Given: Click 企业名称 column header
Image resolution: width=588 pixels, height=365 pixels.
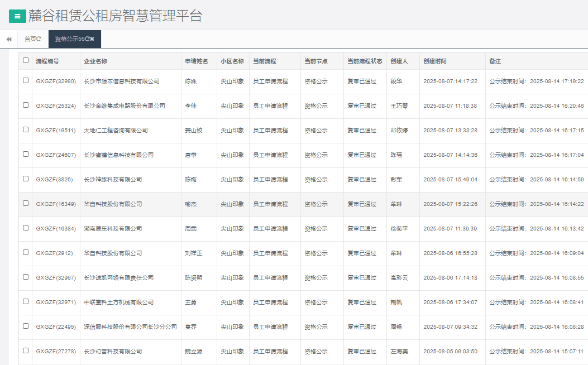Looking at the screenshot, I should coord(95,61).
